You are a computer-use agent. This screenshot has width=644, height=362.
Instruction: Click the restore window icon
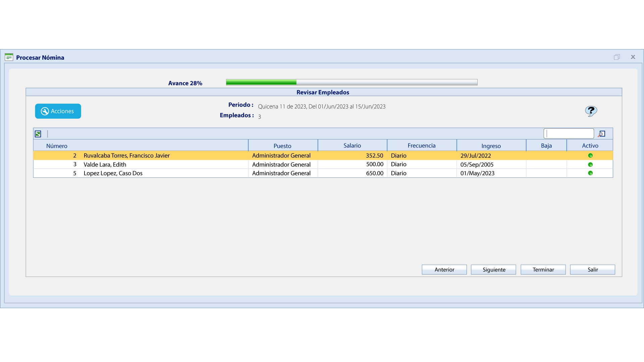[x=617, y=57]
